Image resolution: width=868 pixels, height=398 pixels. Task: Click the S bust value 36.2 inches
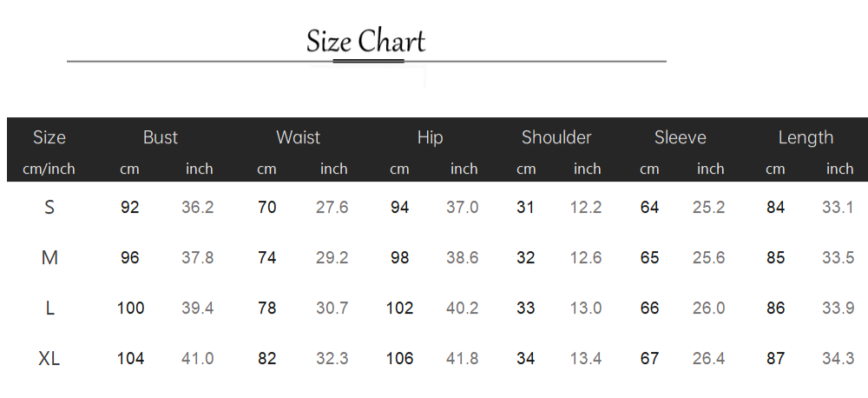click(198, 208)
